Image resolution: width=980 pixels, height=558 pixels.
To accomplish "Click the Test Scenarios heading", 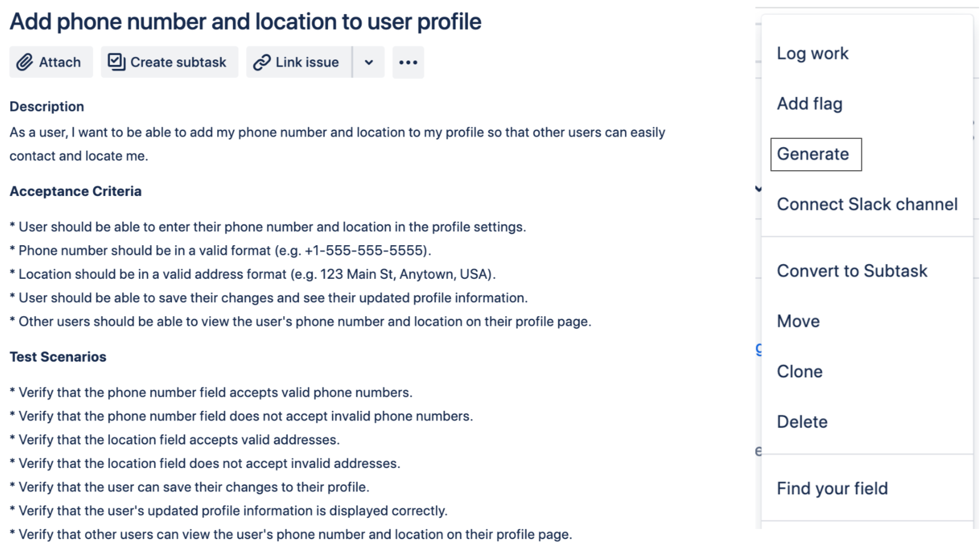I will (x=58, y=357).
